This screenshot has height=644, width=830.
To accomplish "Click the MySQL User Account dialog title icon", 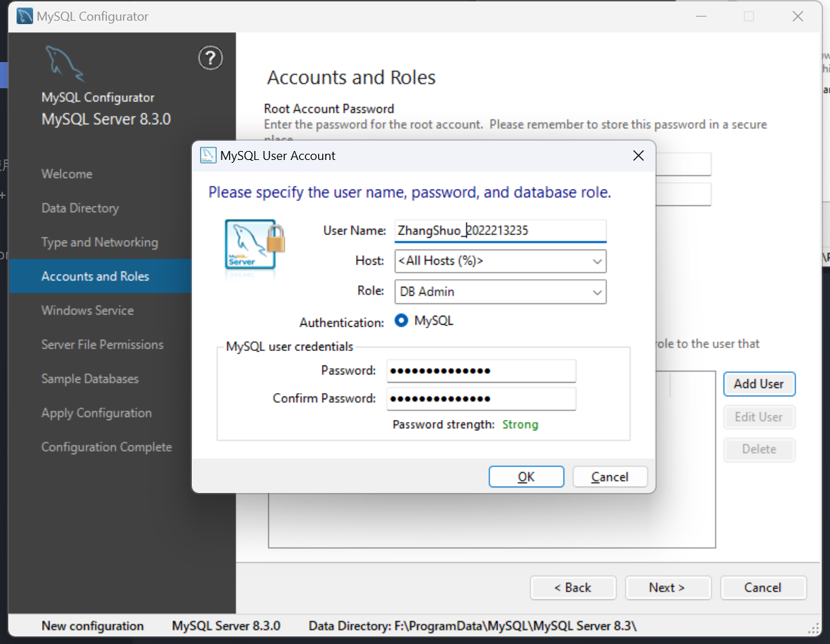I will pos(208,156).
